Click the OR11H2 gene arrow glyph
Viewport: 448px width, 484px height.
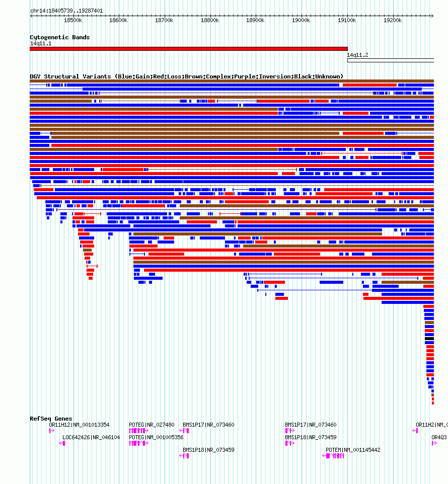[x=415, y=431]
